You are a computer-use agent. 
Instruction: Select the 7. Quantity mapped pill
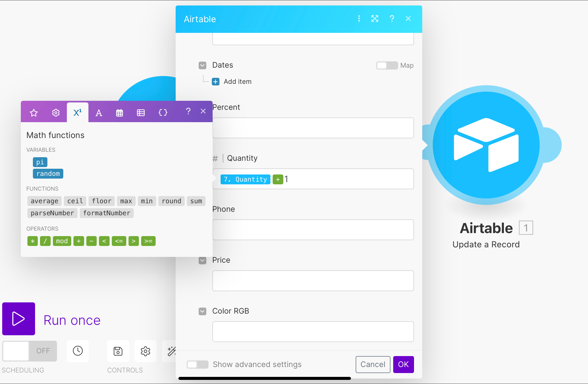(x=246, y=179)
